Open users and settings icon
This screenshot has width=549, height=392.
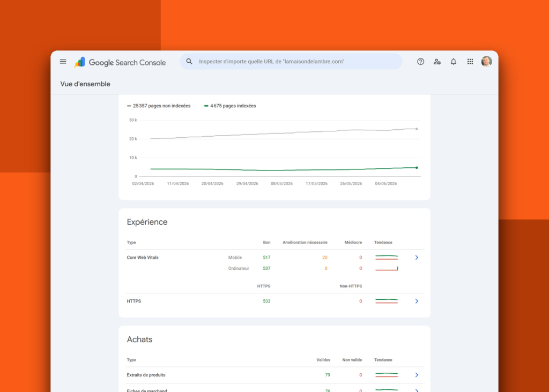point(437,62)
